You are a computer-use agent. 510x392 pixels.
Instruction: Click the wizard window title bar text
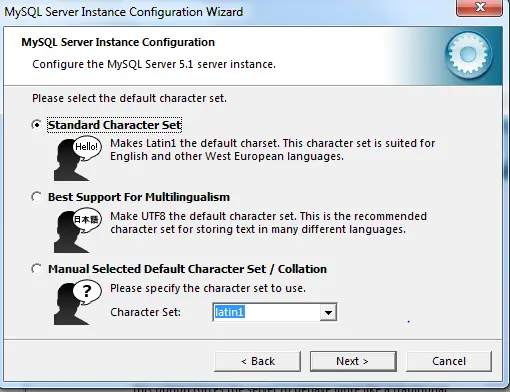click(x=123, y=12)
